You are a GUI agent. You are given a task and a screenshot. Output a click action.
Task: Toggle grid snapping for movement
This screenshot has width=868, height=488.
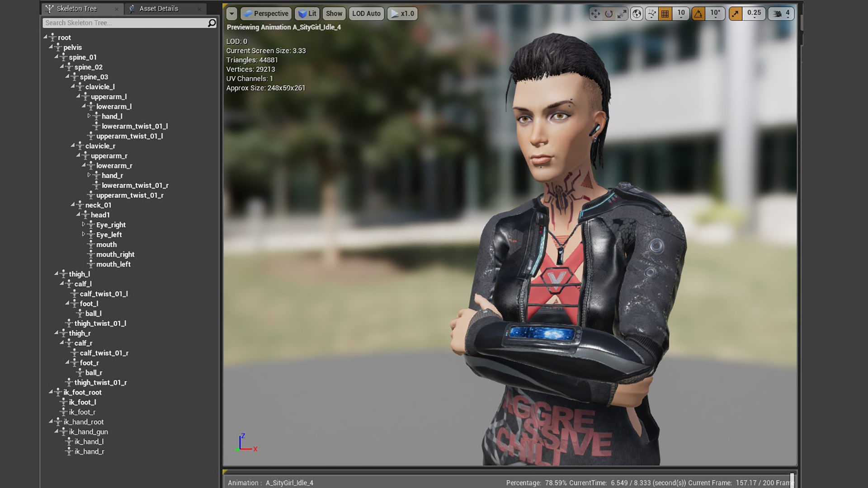tap(665, 14)
